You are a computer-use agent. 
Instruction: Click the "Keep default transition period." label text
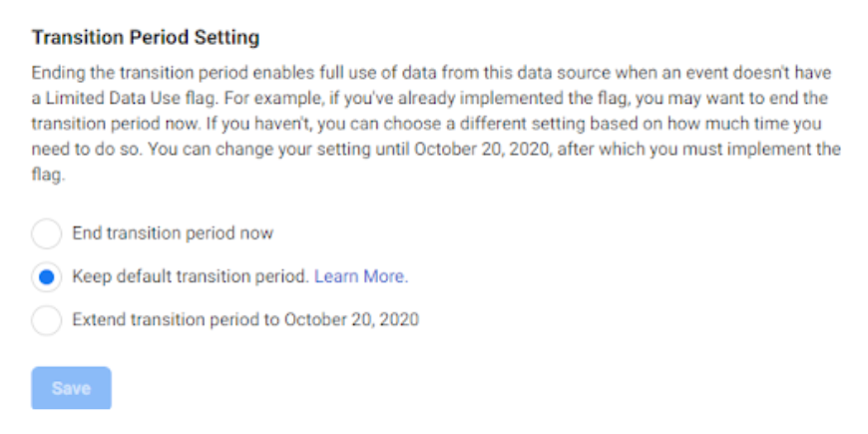pyautogui.click(x=191, y=276)
